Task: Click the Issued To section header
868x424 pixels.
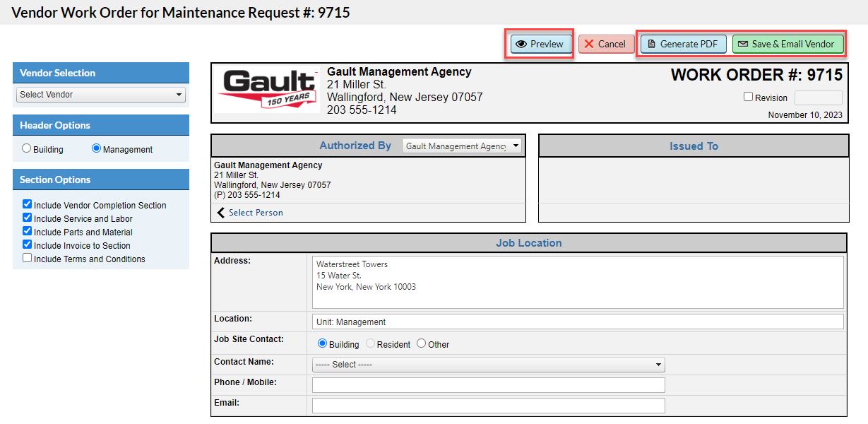Action: (x=694, y=146)
